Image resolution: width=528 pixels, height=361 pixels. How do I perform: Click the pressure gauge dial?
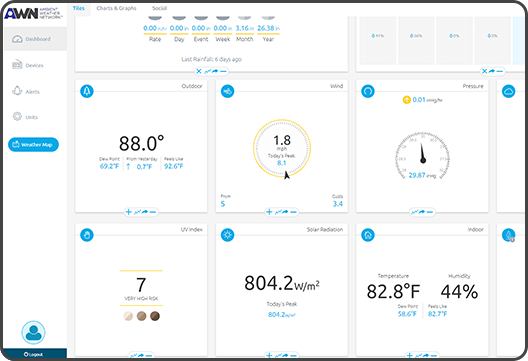(x=422, y=155)
